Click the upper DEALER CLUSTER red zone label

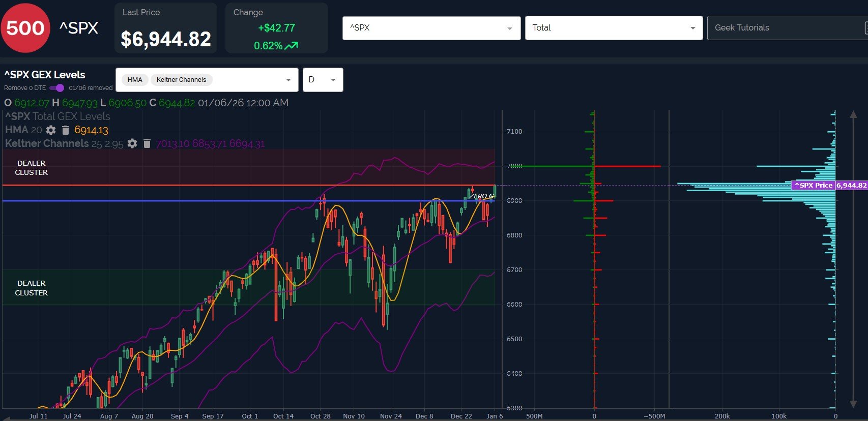click(32, 168)
